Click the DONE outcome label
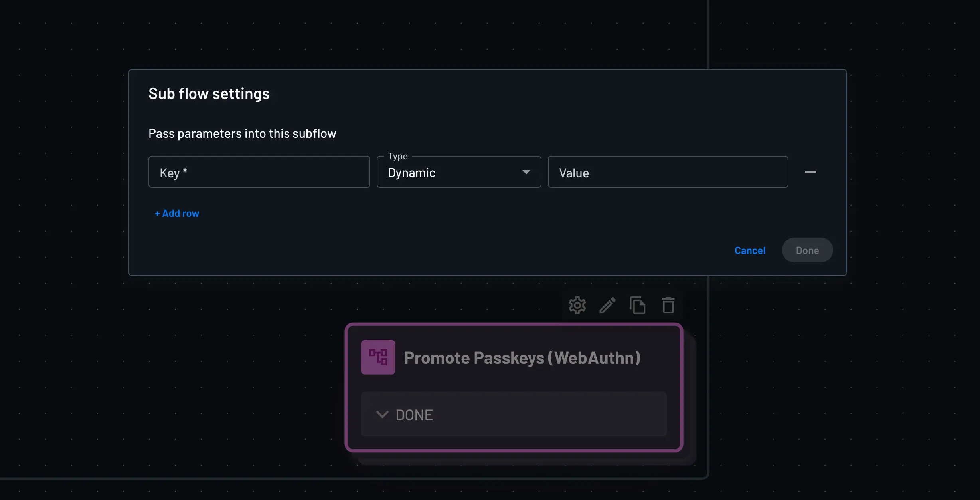980x500 pixels. (x=414, y=415)
